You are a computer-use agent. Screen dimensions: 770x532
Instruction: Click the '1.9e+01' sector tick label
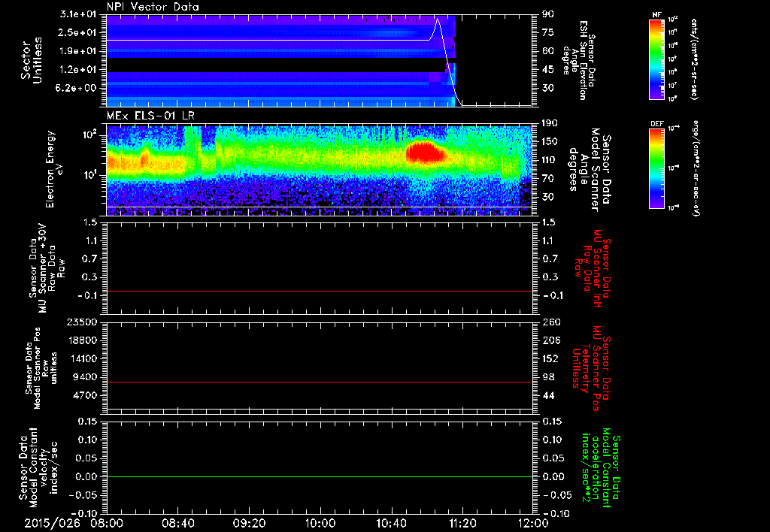point(80,51)
